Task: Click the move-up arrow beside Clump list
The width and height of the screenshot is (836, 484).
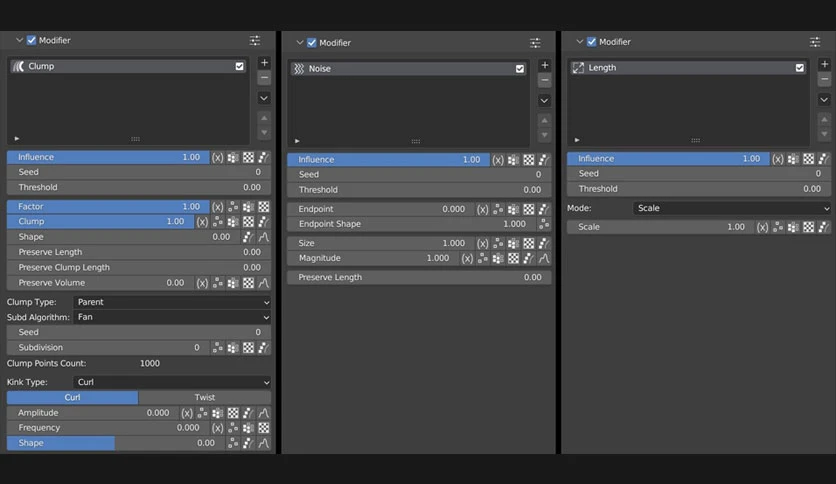Action: 264,118
